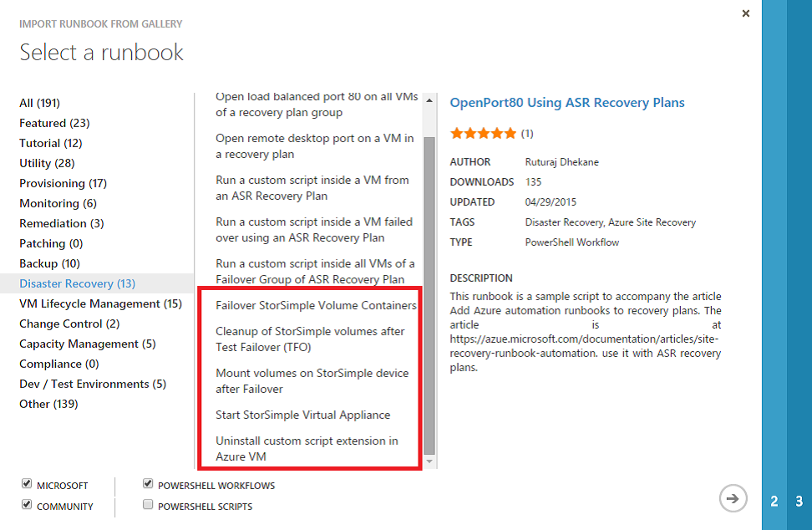Go to wizard step 2

pos(774,502)
